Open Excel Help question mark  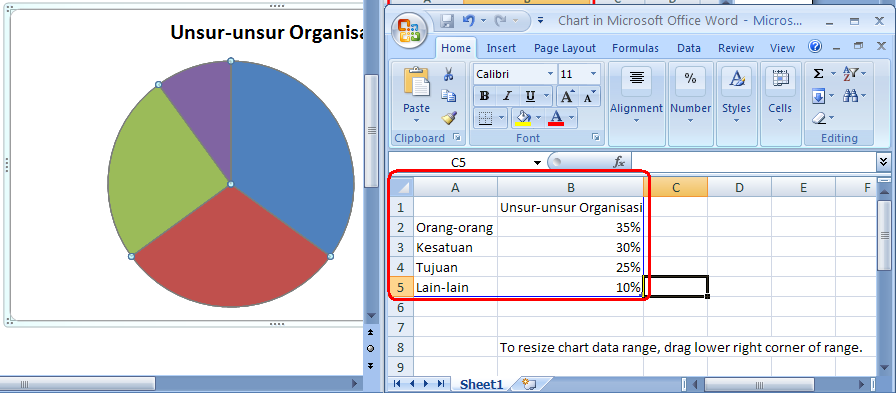pos(815,47)
